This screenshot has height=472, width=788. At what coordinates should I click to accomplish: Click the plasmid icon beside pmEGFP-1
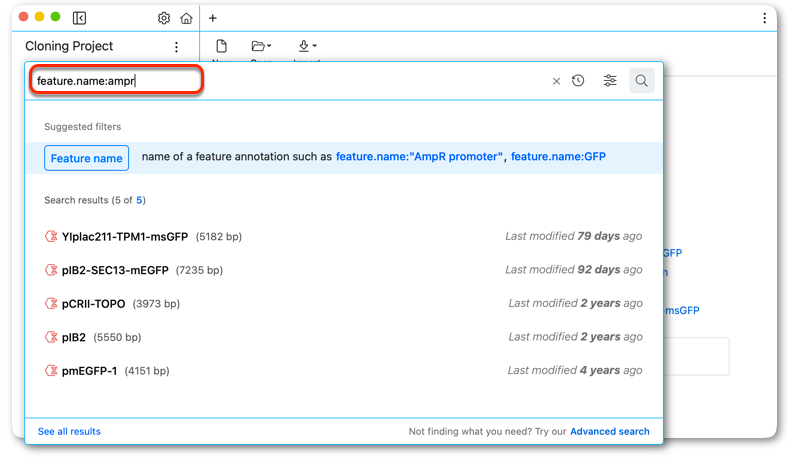[x=51, y=370]
